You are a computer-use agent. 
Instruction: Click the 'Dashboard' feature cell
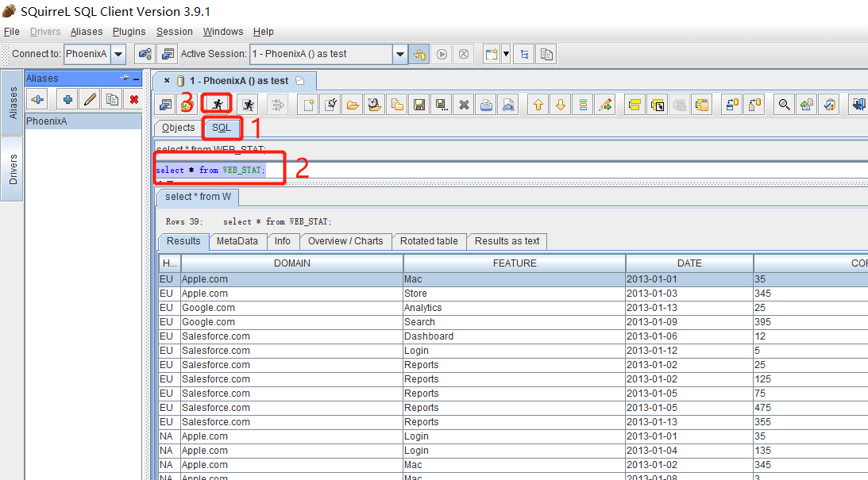[x=515, y=336]
